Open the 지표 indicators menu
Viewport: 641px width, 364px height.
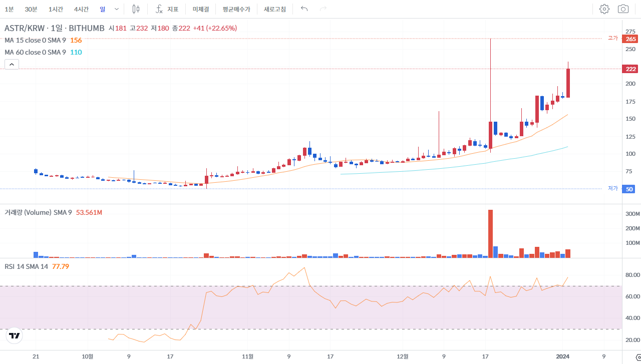coord(167,9)
